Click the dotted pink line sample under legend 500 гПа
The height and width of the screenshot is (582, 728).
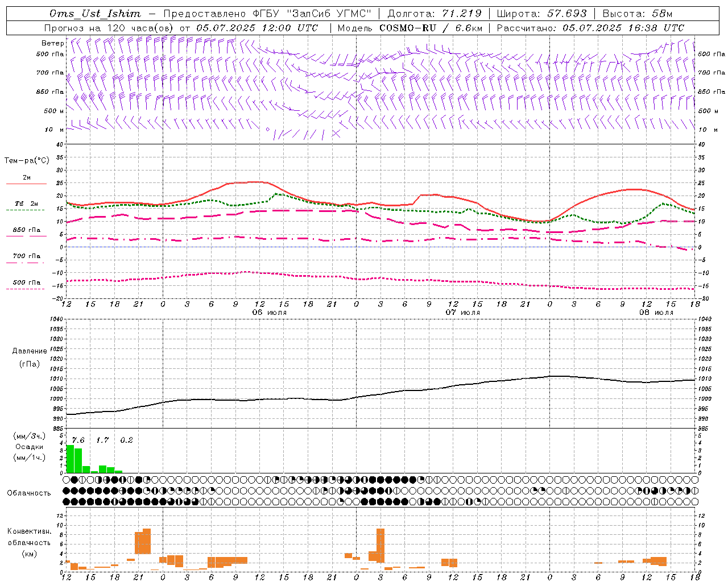[x=25, y=289]
